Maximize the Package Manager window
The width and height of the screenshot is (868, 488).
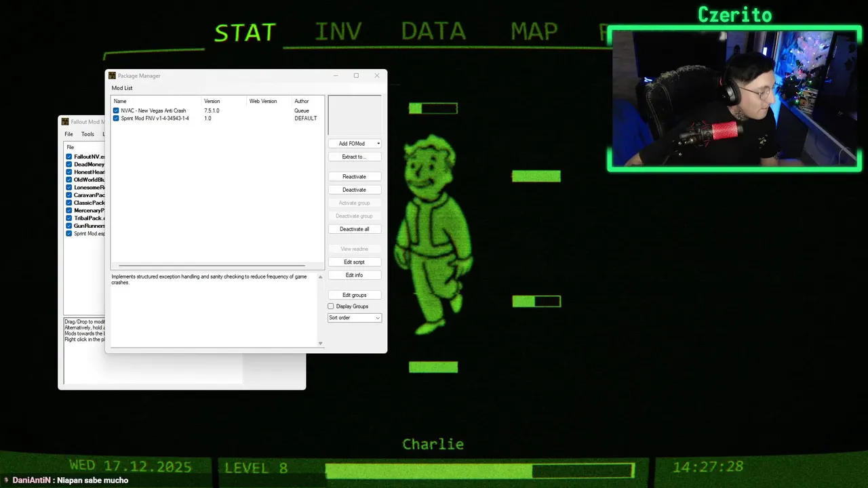pos(356,76)
